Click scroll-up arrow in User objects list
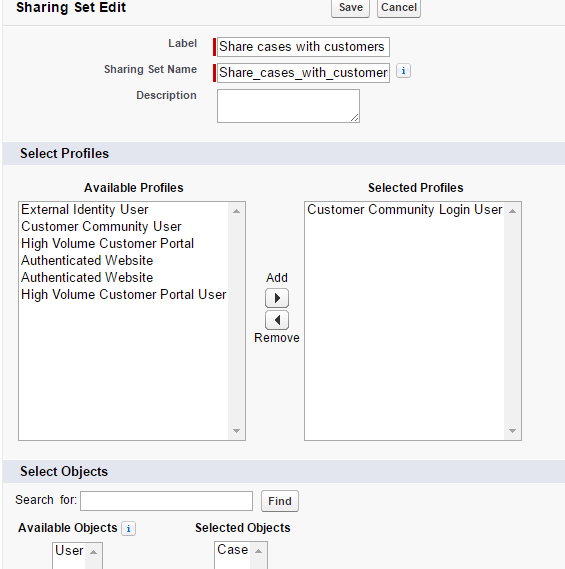 point(94,552)
